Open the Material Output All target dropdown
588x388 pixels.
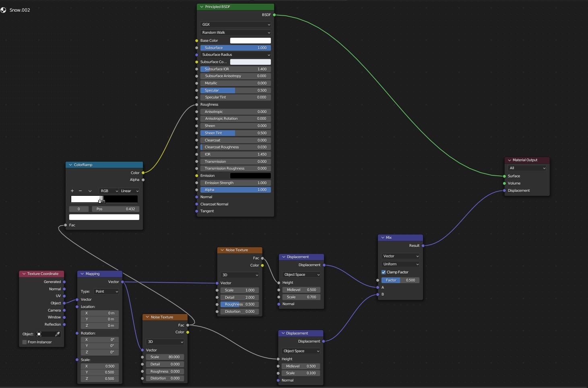pyautogui.click(x=527, y=168)
